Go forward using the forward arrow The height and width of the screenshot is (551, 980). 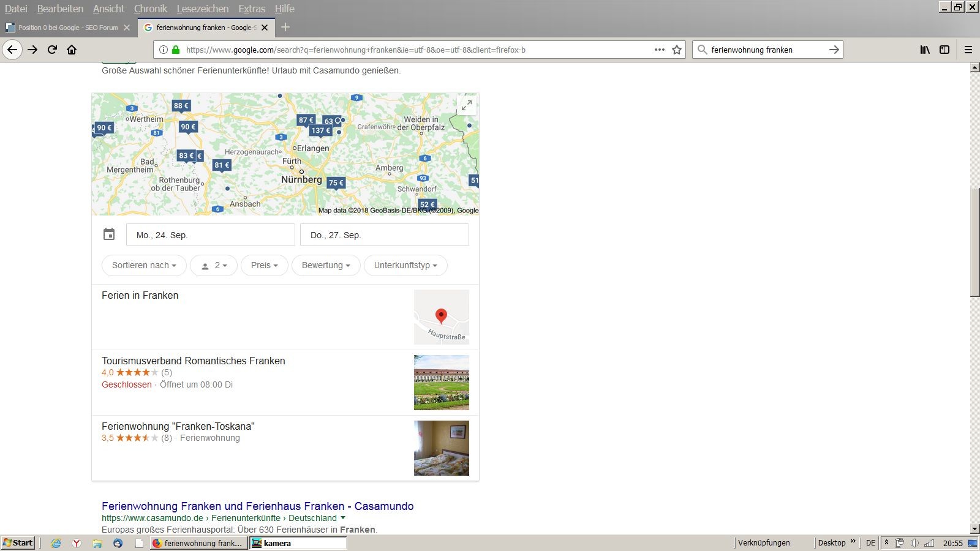click(32, 50)
